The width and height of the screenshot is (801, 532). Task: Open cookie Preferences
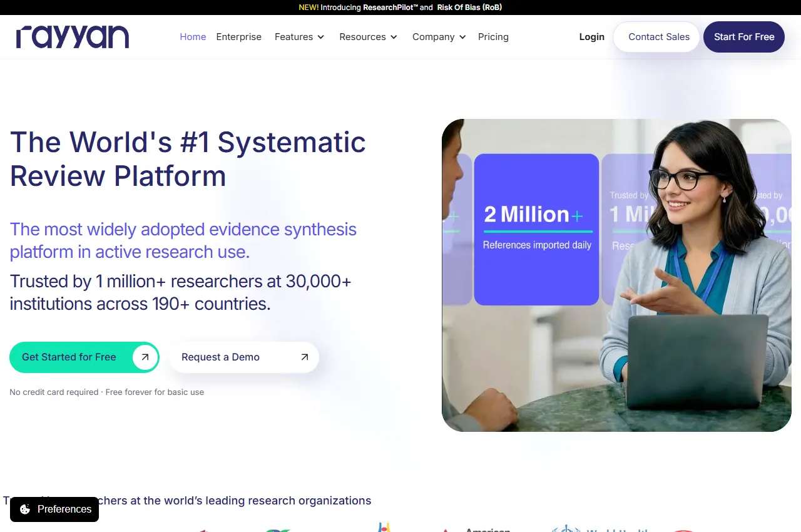click(x=54, y=509)
